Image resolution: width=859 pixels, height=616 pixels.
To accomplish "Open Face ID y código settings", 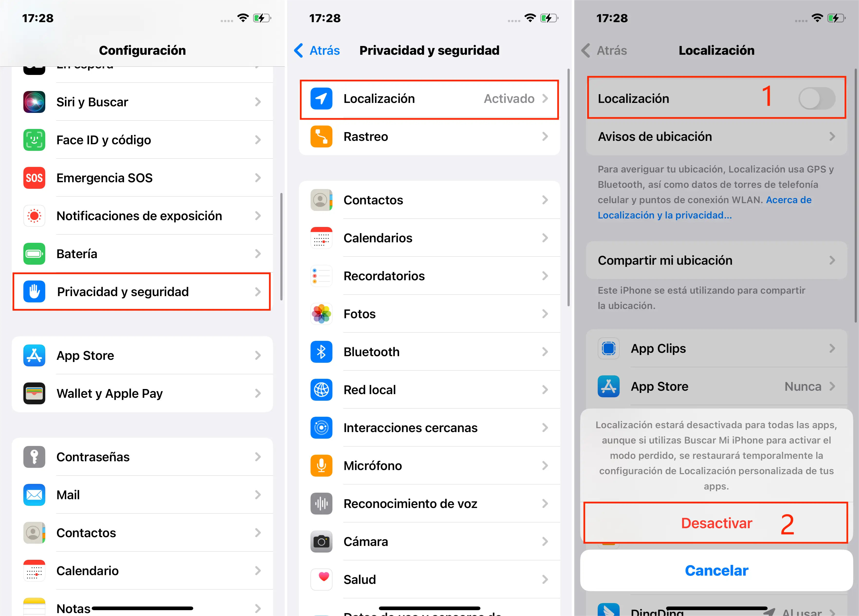I will (141, 139).
